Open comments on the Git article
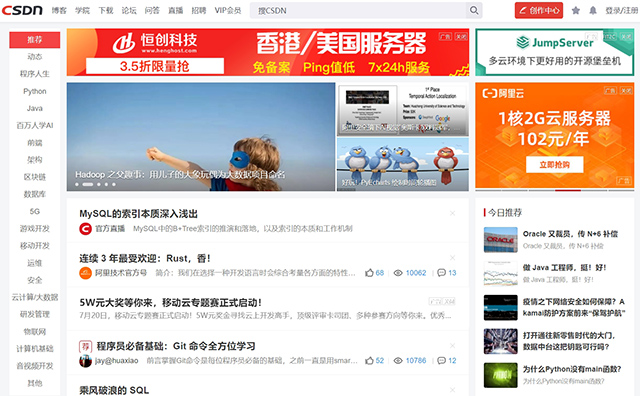Image resolution: width=640 pixels, height=396 pixels. click(441, 360)
